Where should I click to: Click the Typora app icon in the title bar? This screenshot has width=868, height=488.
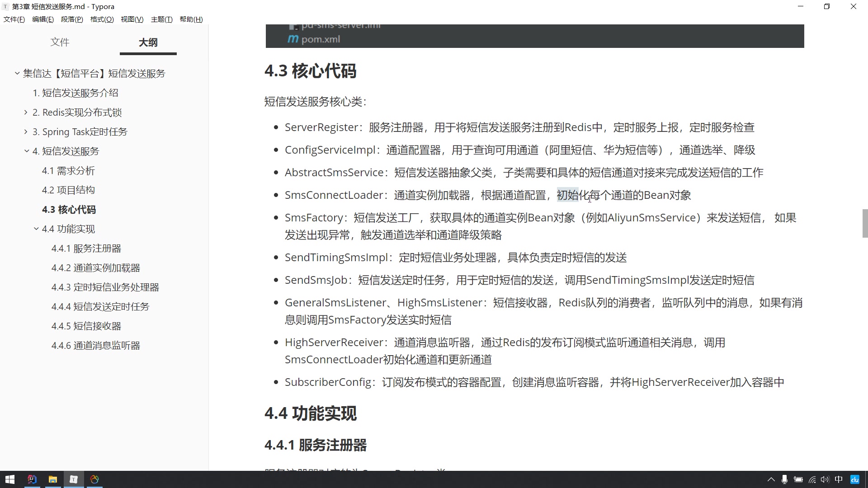click(5, 7)
